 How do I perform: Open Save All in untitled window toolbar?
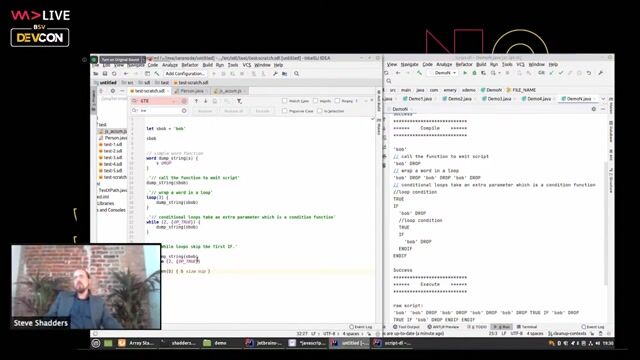pos(105,74)
